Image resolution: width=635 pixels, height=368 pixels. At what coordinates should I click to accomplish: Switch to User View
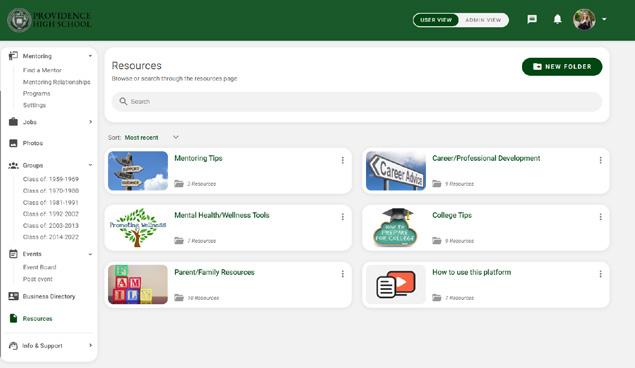(x=436, y=20)
